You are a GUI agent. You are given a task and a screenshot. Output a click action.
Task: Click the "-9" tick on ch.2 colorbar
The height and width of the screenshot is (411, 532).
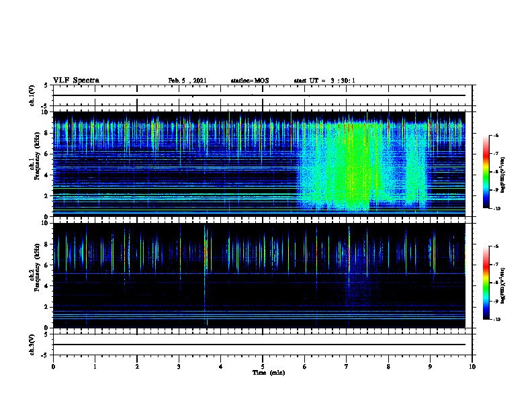point(495,301)
